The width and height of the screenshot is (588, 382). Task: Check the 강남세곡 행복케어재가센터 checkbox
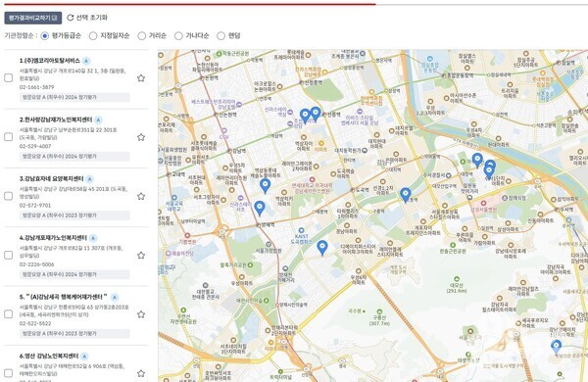(x=8, y=314)
